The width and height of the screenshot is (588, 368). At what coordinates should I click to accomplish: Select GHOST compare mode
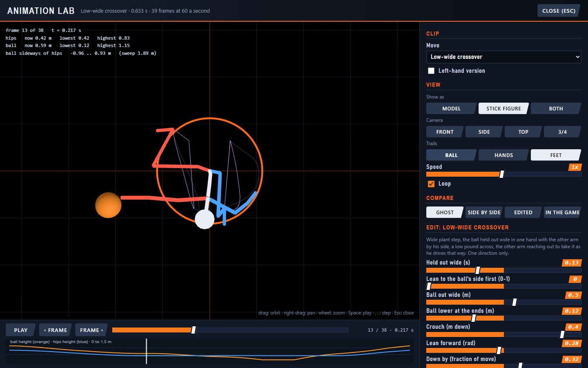[445, 212]
